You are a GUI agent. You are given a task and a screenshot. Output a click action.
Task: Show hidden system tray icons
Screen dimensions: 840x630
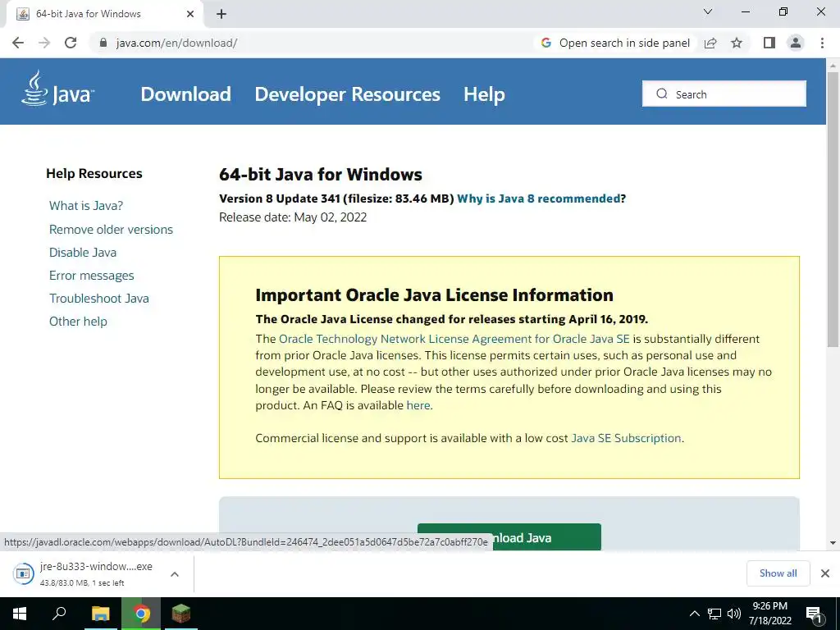694,614
